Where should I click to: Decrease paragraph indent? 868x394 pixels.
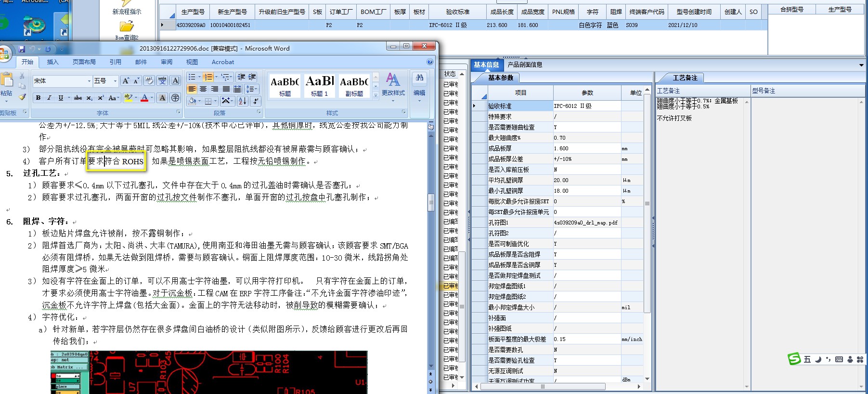241,77
